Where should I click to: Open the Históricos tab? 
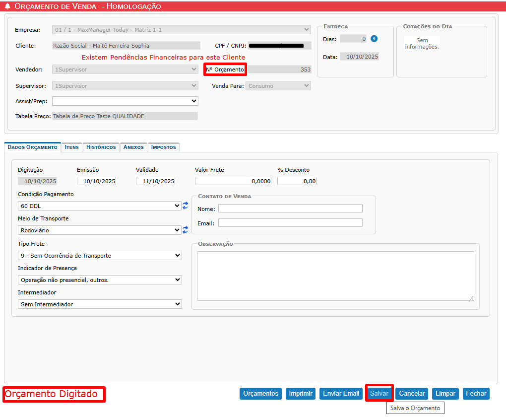(x=101, y=147)
